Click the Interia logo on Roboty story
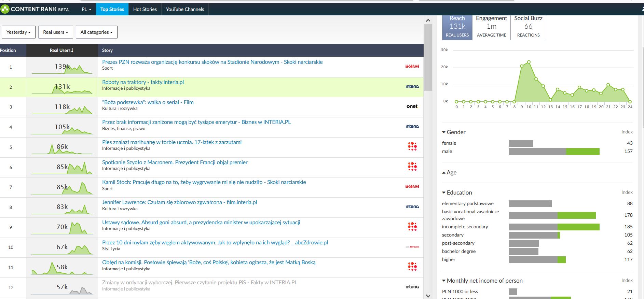Viewport: 644px width, 299px height. click(x=412, y=87)
